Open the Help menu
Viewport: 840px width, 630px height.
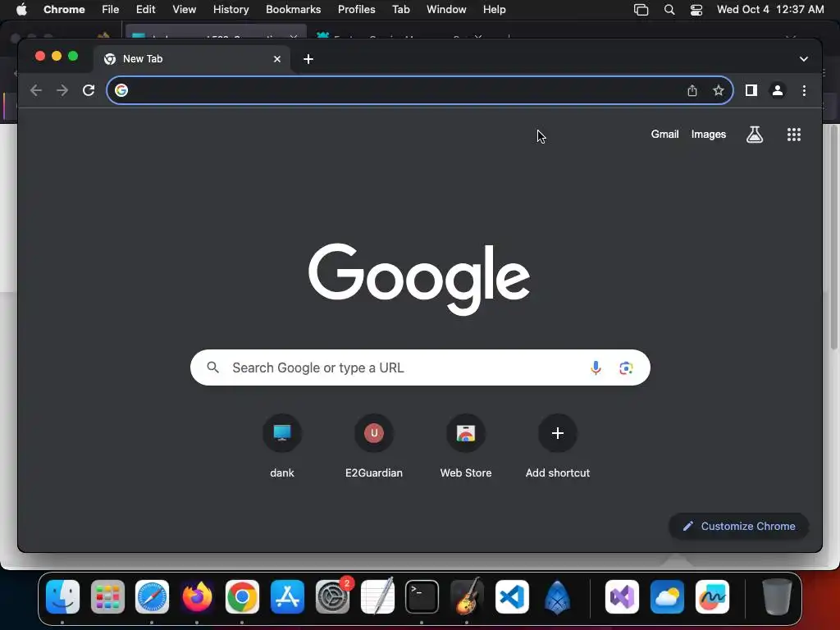[494, 10]
